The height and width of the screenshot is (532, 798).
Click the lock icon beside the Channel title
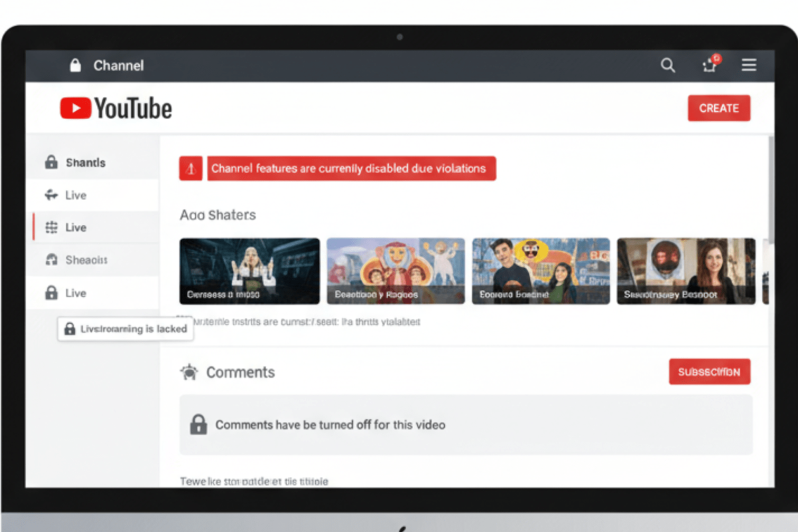(x=74, y=66)
